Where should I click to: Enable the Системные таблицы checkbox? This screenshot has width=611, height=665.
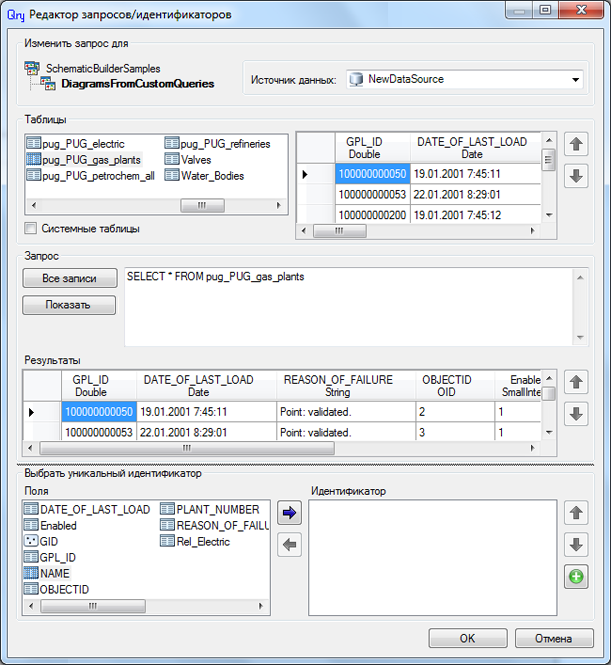[x=31, y=228]
